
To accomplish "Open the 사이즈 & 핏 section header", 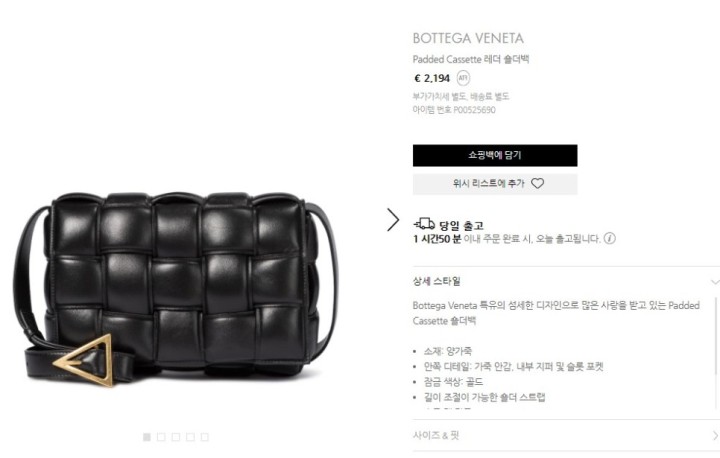I will point(566,435).
